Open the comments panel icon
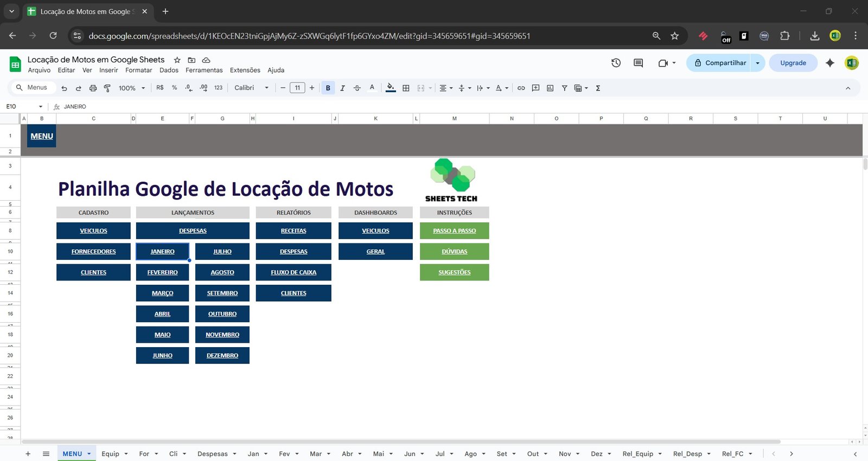This screenshot has height=461, width=868. click(638, 63)
